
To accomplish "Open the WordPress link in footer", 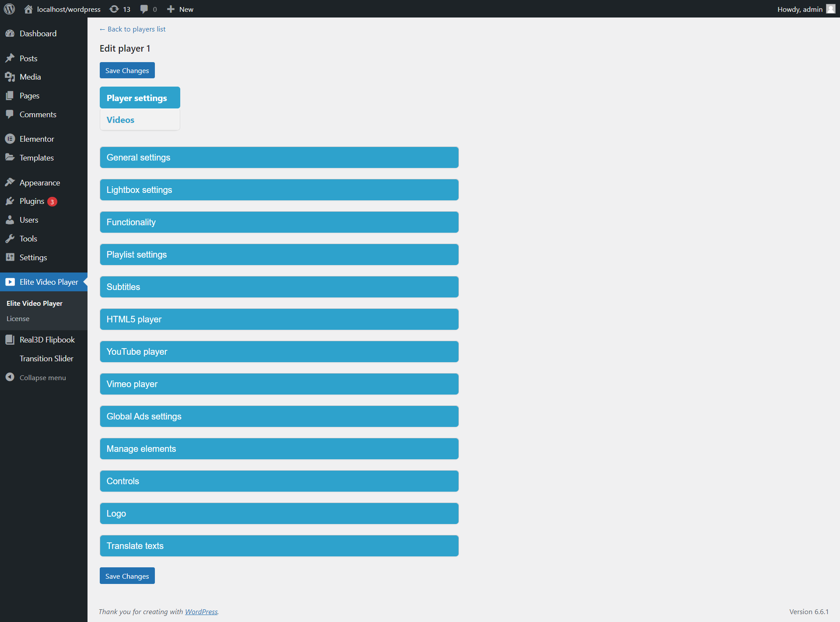I will point(201,612).
